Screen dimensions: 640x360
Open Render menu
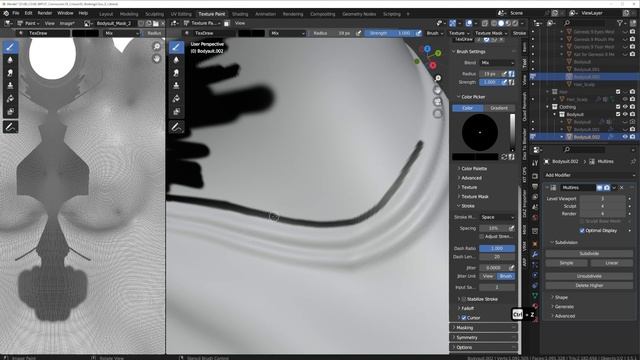point(44,13)
